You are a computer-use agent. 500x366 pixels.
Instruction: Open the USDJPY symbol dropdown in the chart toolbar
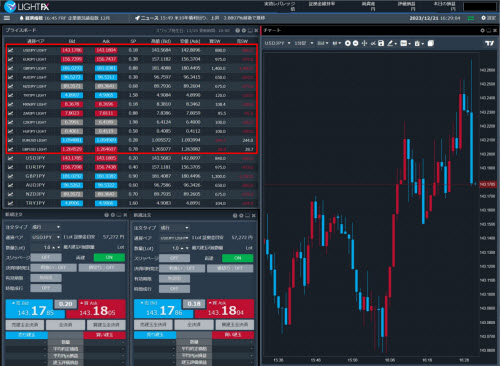[x=277, y=43]
